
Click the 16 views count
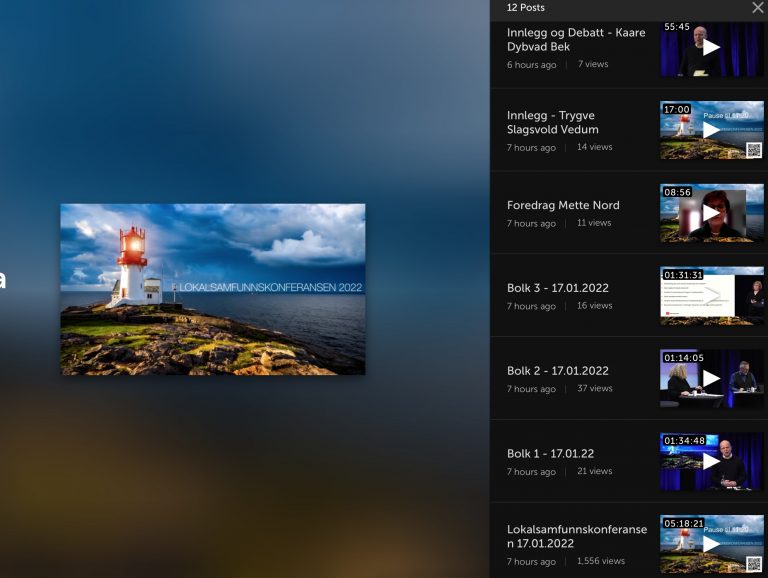[595, 305]
